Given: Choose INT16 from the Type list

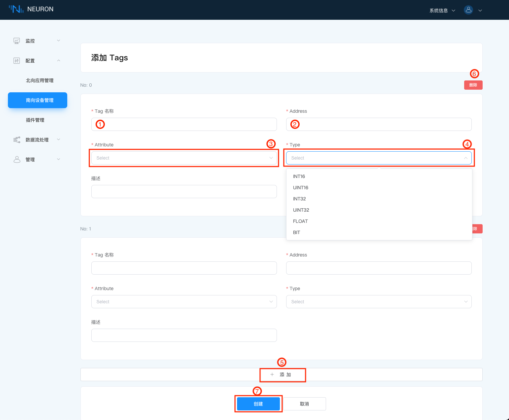Looking at the screenshot, I should click(x=379, y=176).
